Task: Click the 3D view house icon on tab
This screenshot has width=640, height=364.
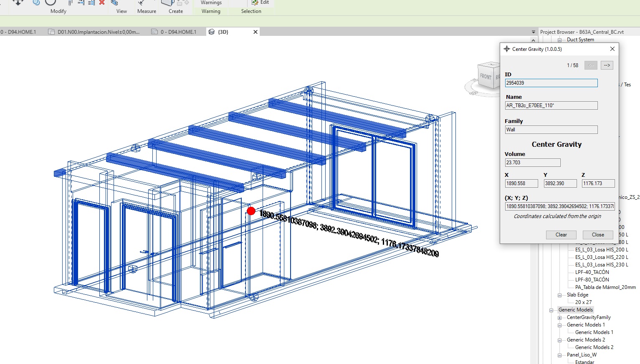Action: coord(212,32)
